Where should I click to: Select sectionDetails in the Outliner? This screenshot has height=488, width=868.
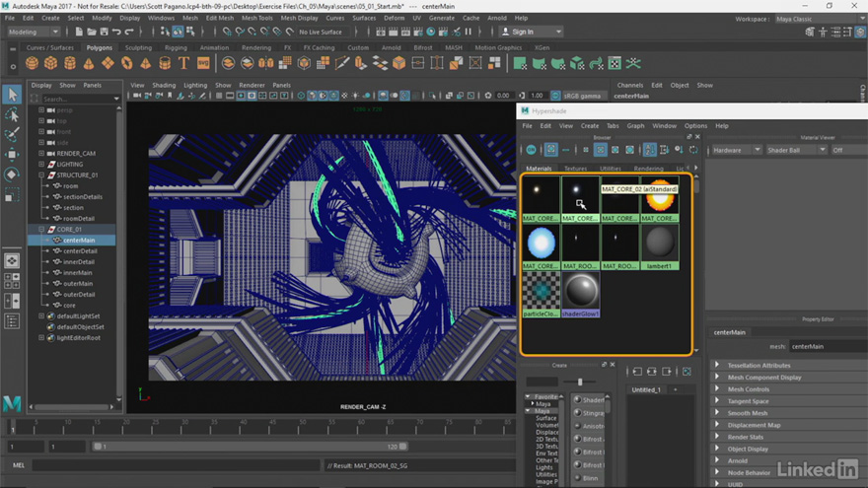coord(83,196)
